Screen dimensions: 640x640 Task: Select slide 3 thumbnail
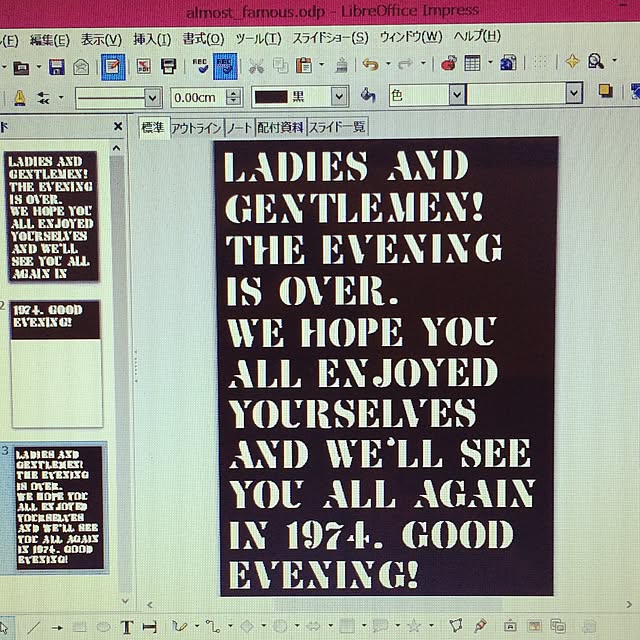pyautogui.click(x=59, y=508)
